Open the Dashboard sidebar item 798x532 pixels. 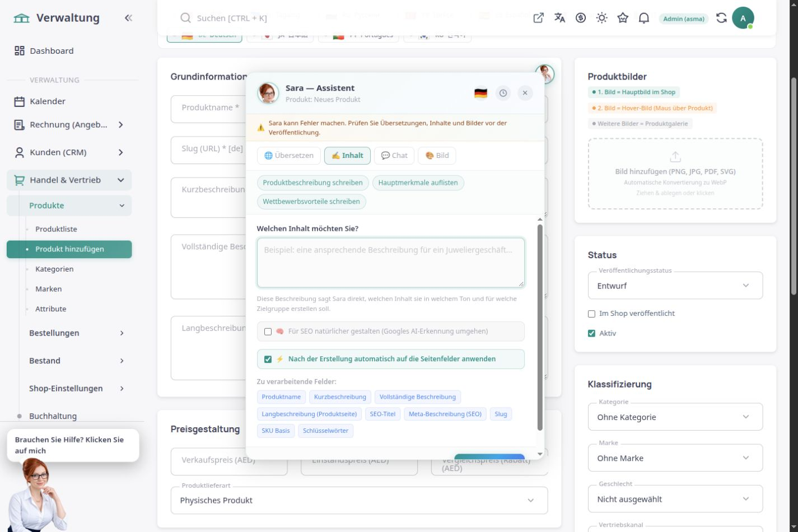point(52,51)
